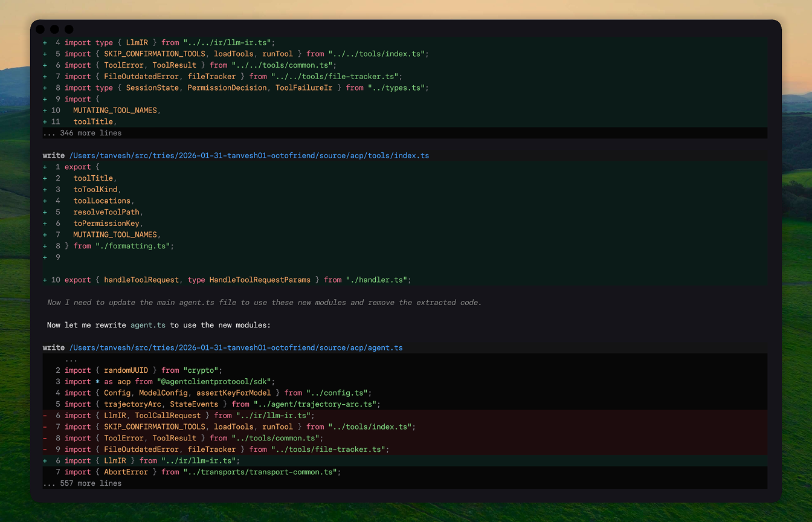Viewport: 812px width, 522px height.
Task: Expand the "346 more lines" collapsed section
Action: (x=82, y=133)
